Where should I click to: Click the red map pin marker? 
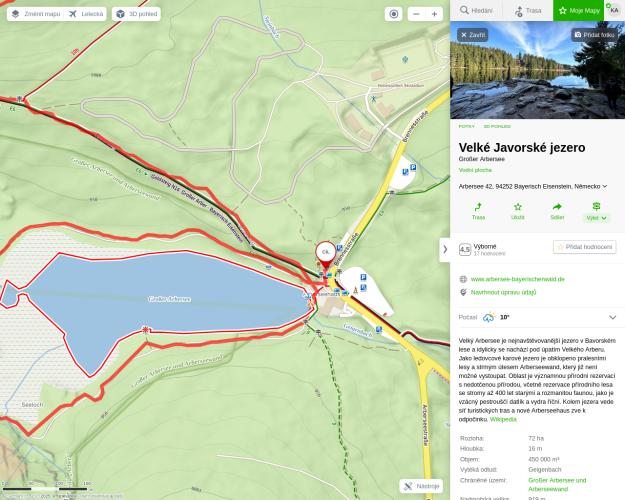pyautogui.click(x=326, y=256)
